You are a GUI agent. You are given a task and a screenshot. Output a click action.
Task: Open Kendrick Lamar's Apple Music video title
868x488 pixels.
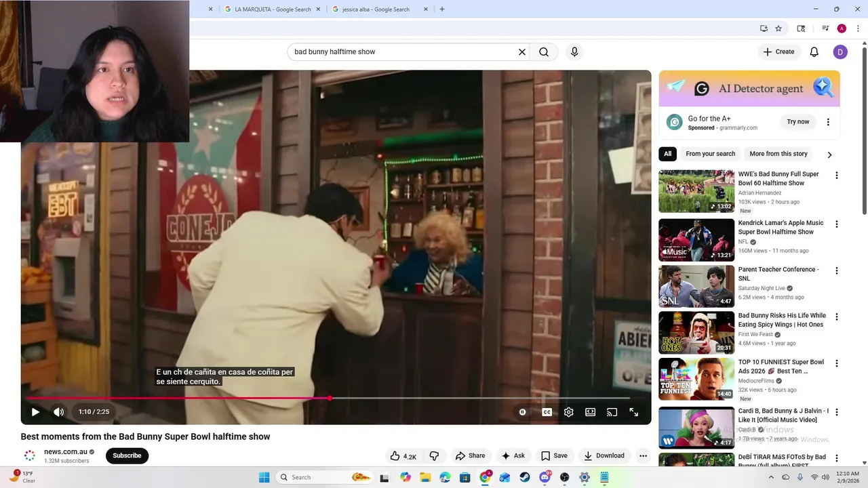(x=781, y=227)
